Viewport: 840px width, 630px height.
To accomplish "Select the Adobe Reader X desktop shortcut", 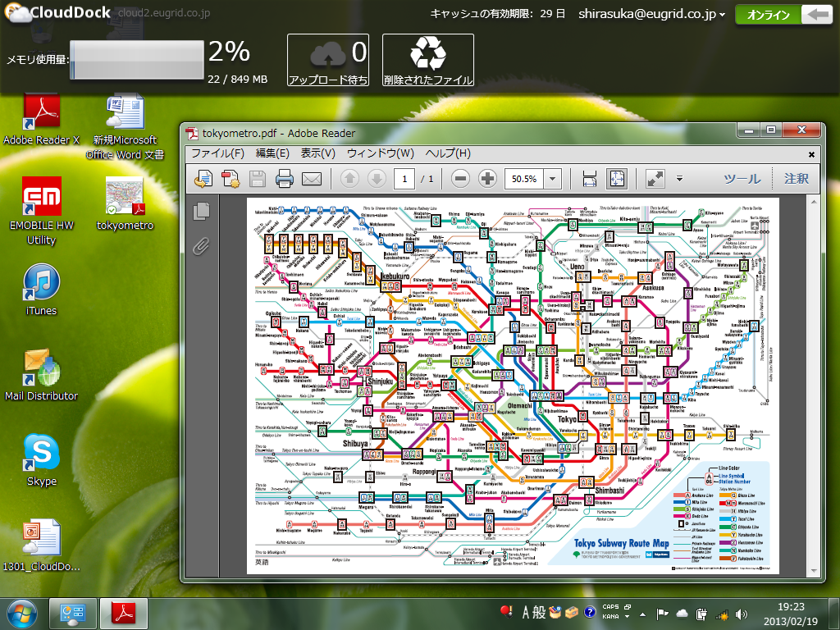I will tap(41, 120).
